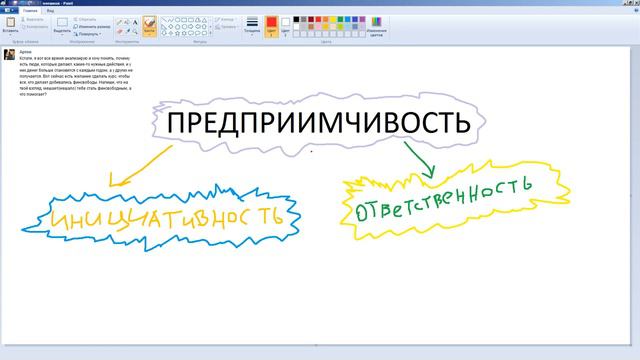
Task: Pick the black palette swatch
Action: 296,19
